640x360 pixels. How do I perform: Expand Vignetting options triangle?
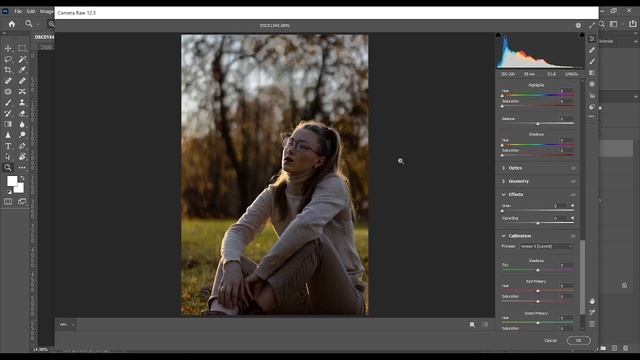point(572,218)
